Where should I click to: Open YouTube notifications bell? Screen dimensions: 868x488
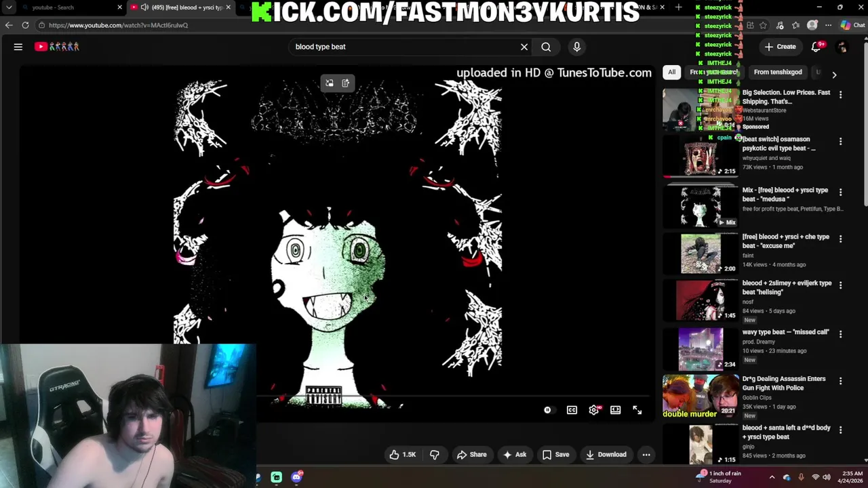(x=816, y=47)
